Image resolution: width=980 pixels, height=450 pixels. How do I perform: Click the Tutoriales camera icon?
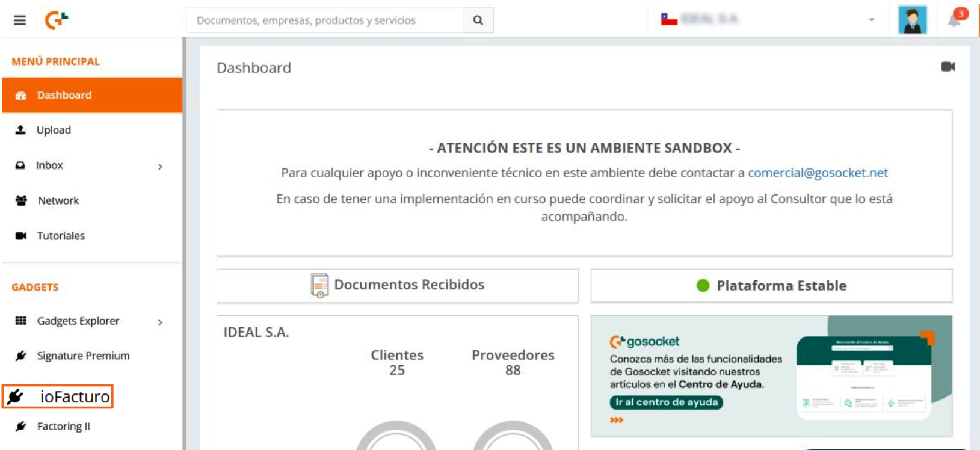[x=21, y=236]
